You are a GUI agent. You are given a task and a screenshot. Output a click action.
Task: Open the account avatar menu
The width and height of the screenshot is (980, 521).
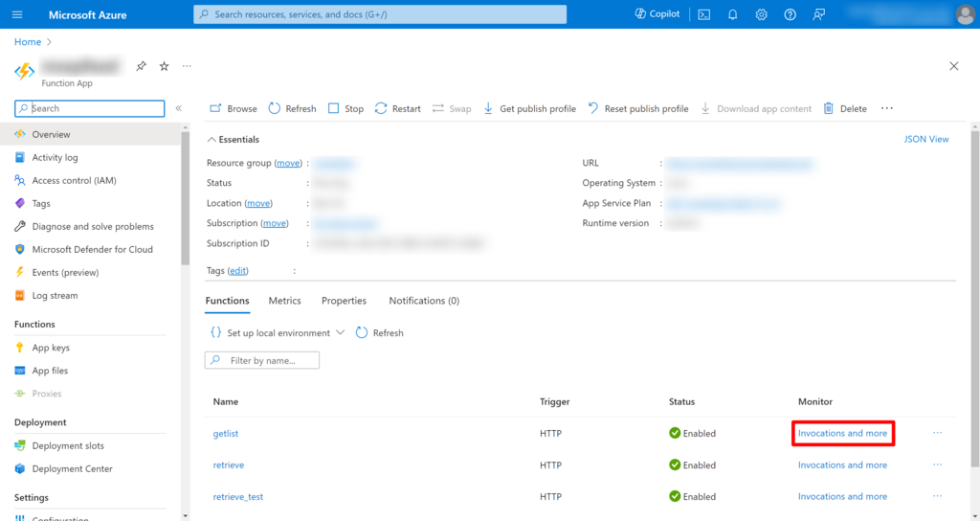pyautogui.click(x=965, y=14)
